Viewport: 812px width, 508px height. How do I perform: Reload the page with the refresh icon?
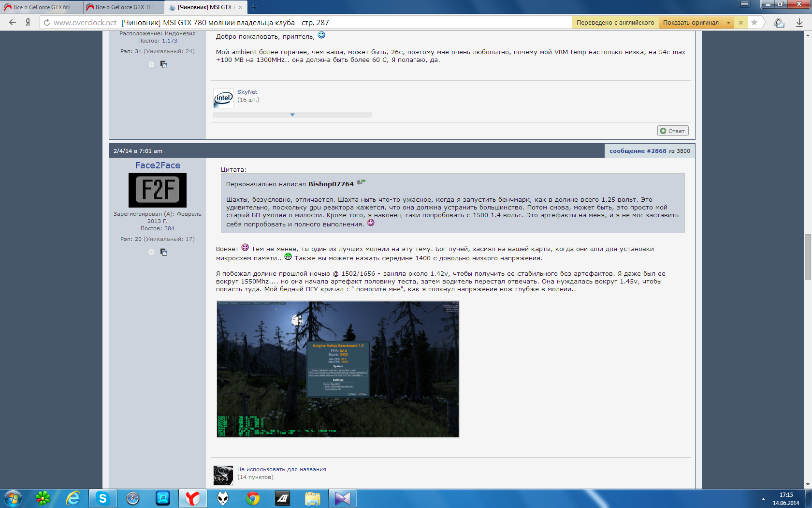(x=47, y=22)
